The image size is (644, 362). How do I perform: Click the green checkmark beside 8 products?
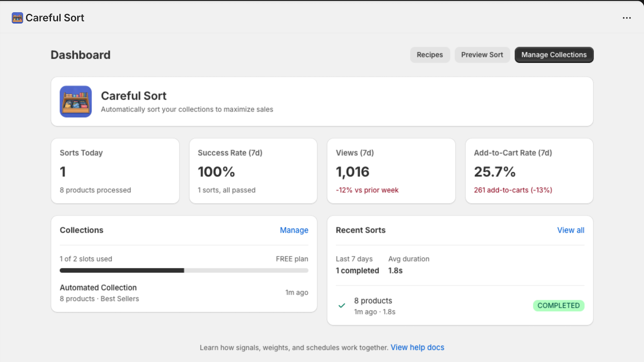341,306
